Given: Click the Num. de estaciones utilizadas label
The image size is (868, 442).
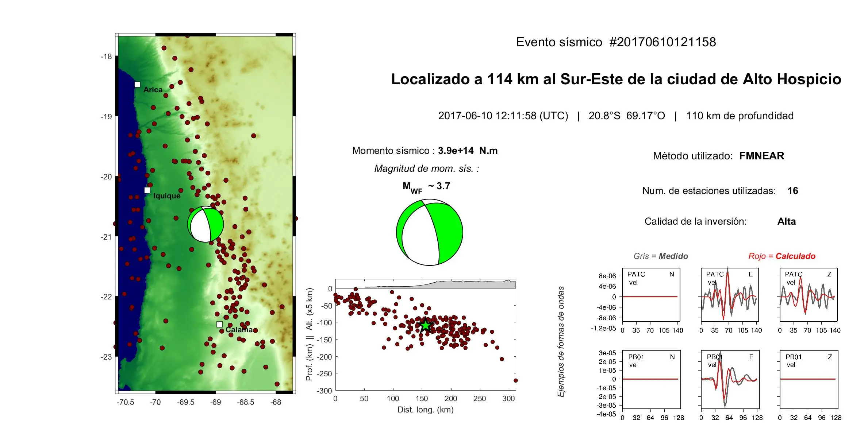Looking at the screenshot, I should pyautogui.click(x=709, y=191).
